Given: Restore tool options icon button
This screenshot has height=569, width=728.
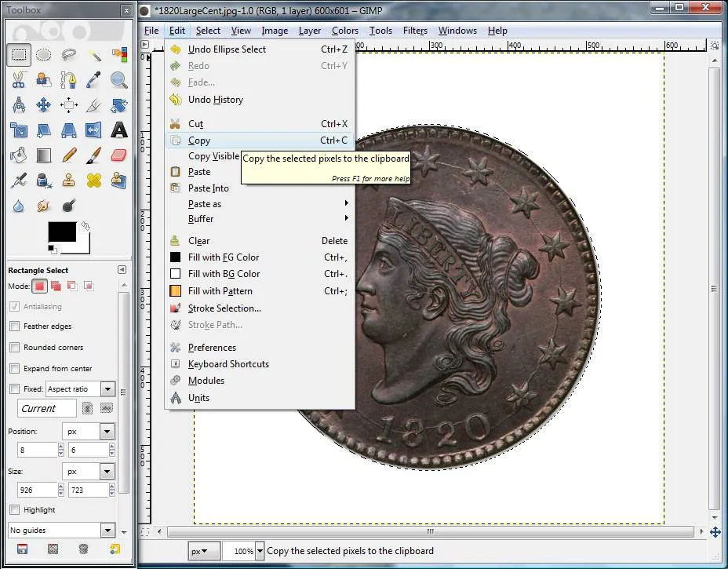Looking at the screenshot, I should 53,549.
